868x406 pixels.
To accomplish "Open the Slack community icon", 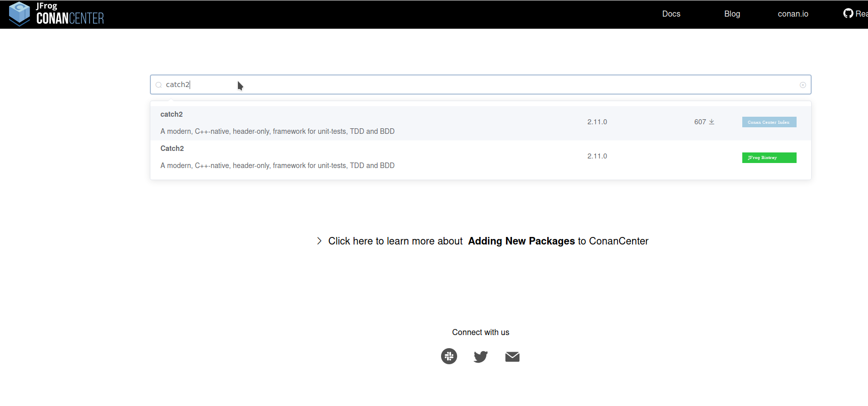I will (449, 356).
